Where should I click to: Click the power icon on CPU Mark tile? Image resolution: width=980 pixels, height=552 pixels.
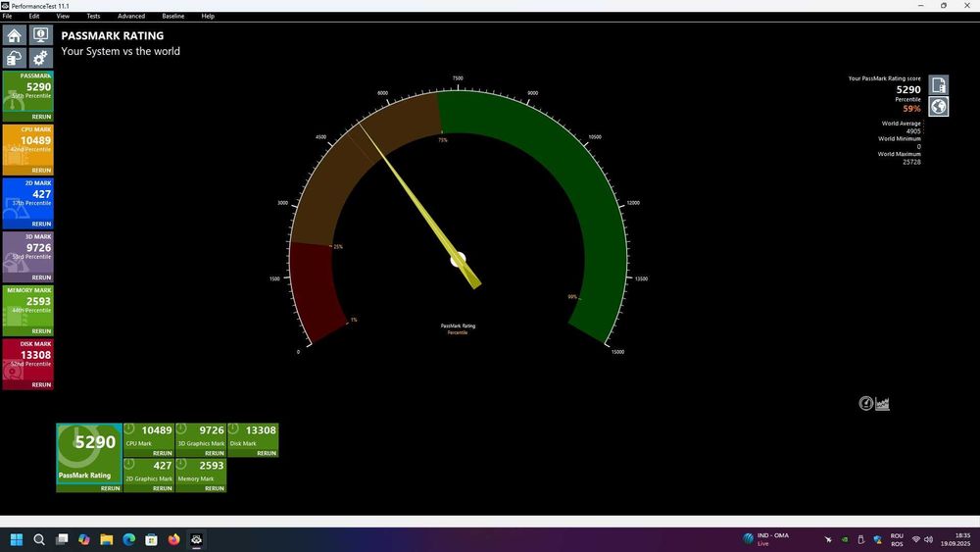tap(129, 428)
